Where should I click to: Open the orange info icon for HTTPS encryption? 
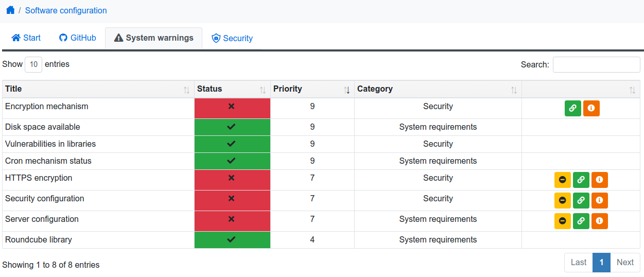coord(600,180)
